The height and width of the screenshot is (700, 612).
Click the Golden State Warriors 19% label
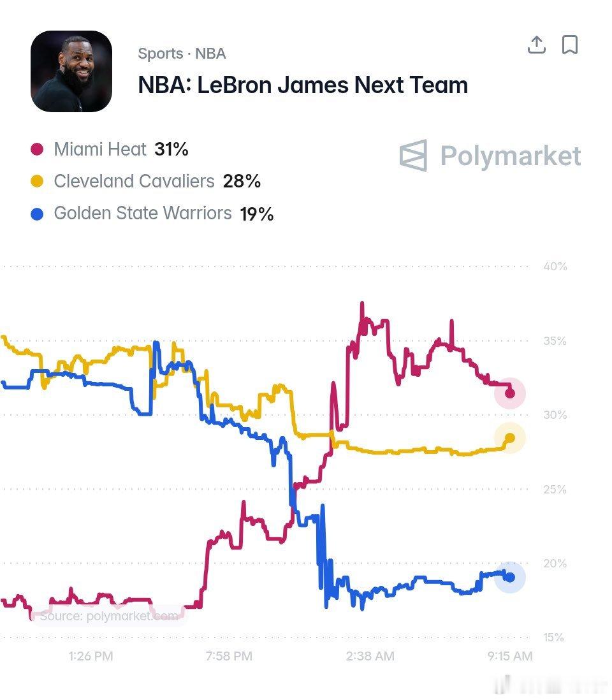click(x=163, y=214)
